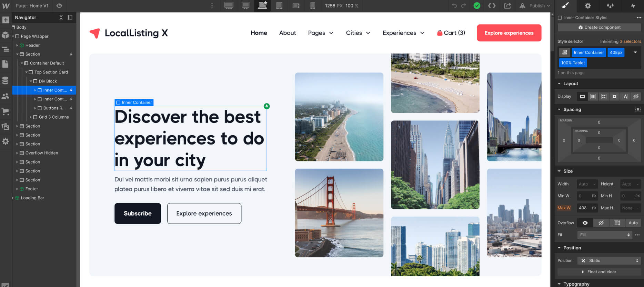Select the Golden Gate Bridge image
Viewport: 644px width, 287px height.
click(339, 213)
